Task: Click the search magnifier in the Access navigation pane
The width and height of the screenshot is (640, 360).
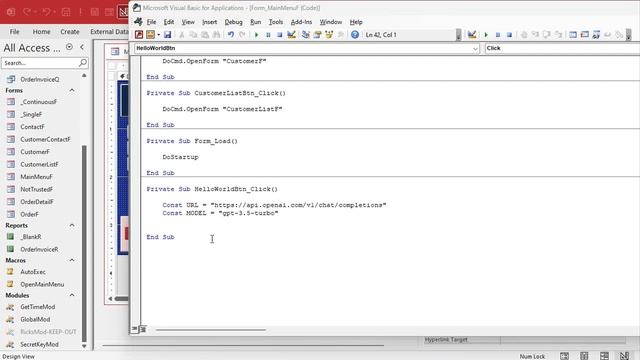Action: [x=82, y=62]
